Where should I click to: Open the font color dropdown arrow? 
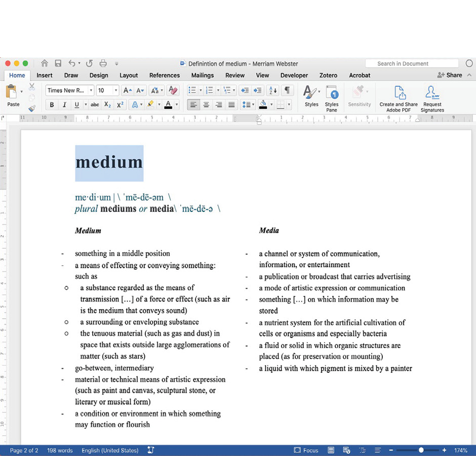(x=176, y=105)
